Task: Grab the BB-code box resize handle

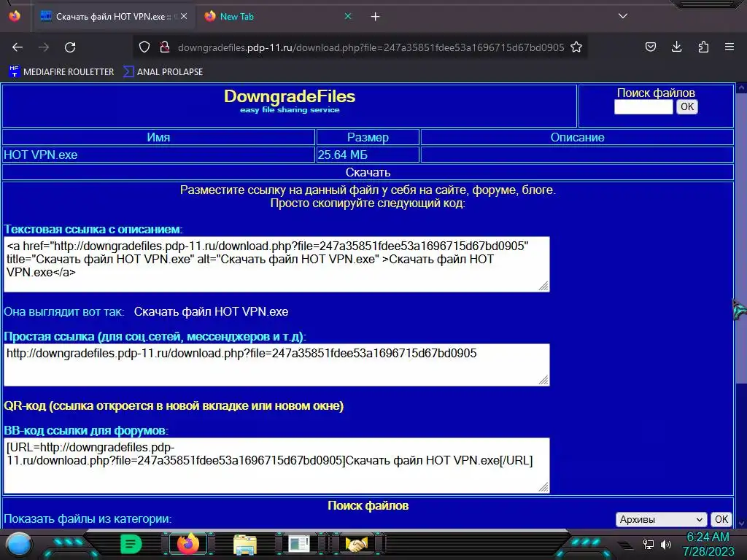Action: coord(543,486)
